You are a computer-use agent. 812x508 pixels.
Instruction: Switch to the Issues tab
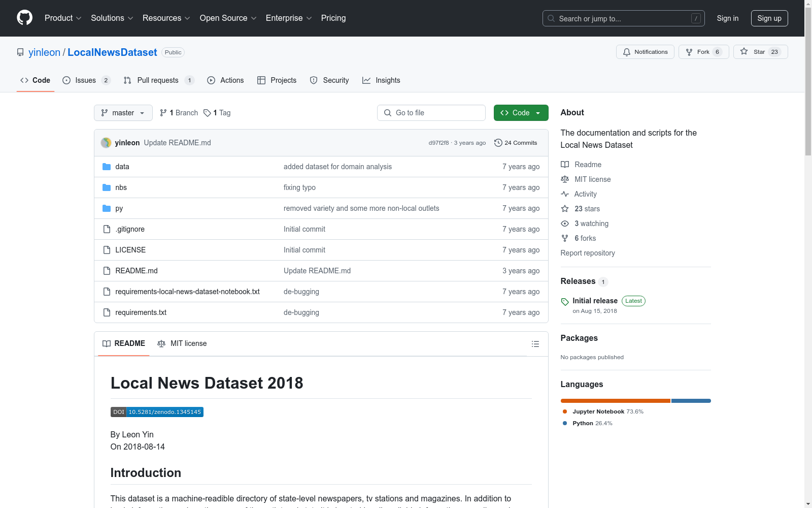pyautogui.click(x=86, y=80)
